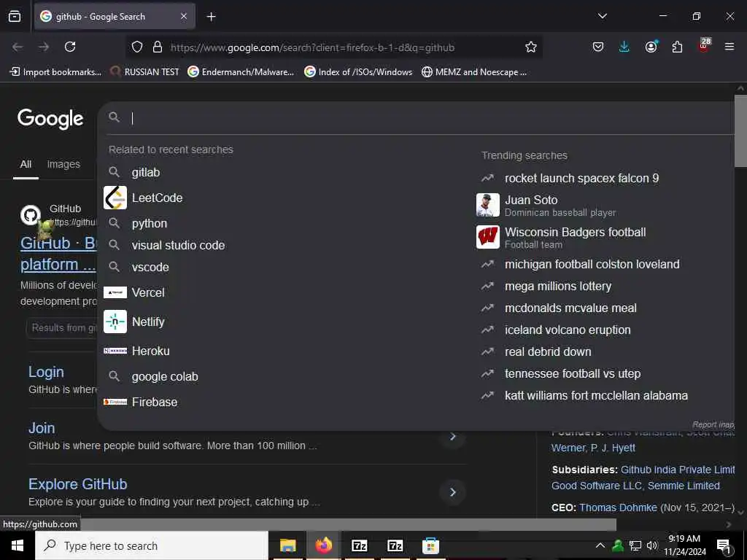Screen dimensions: 747x560
Task: Open the MEMZ and Noescape bookmark
Action: pos(474,72)
